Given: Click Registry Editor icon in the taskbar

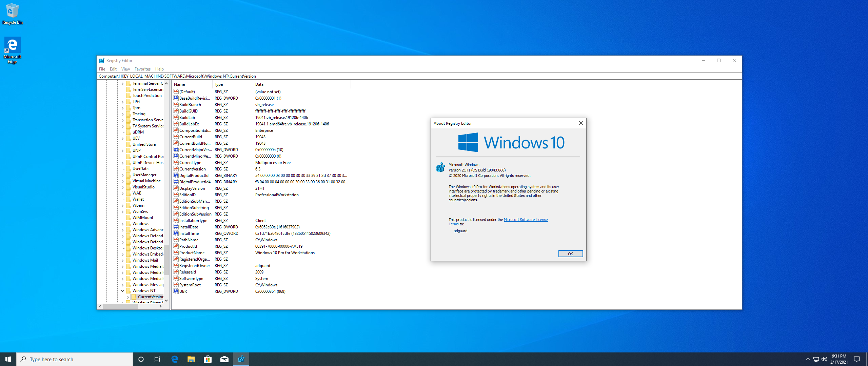Looking at the screenshot, I should pyautogui.click(x=241, y=359).
